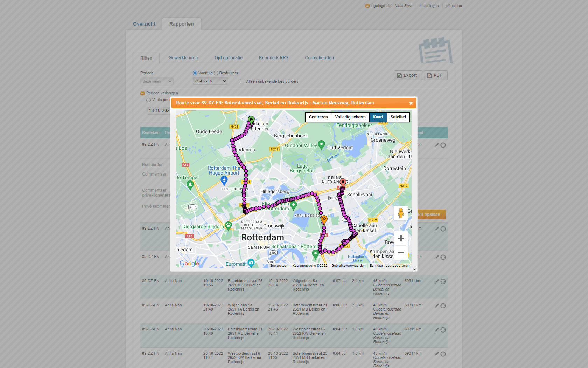This screenshot has height=368, width=588.
Task: Click the 'Wilgenlaan 5a' arrival cell at 20:04
Action: coord(309,285)
